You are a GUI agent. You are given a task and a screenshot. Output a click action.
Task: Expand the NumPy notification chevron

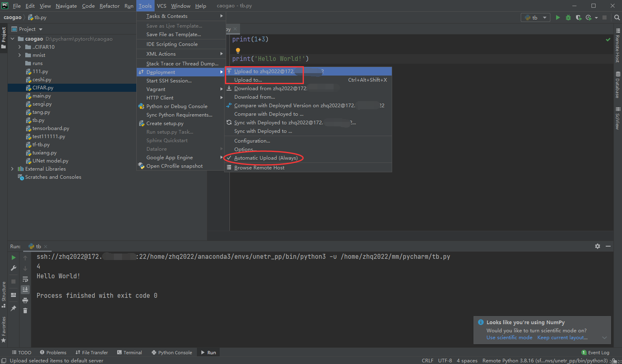pos(605,338)
